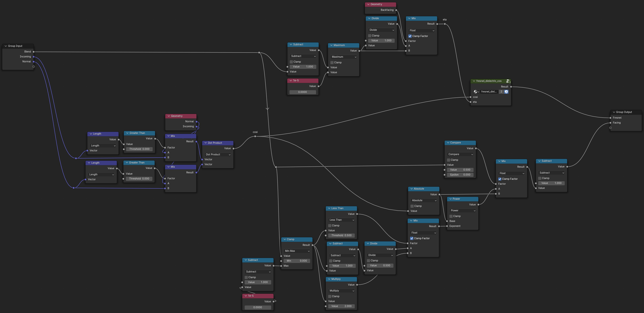Click the Epsilon 0.000 field in Compare node

coord(460,175)
